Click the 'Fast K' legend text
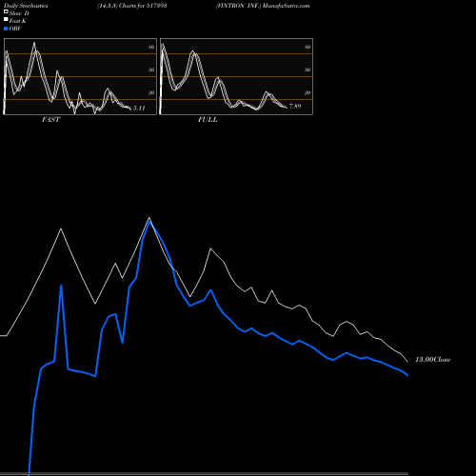 [x=18, y=21]
